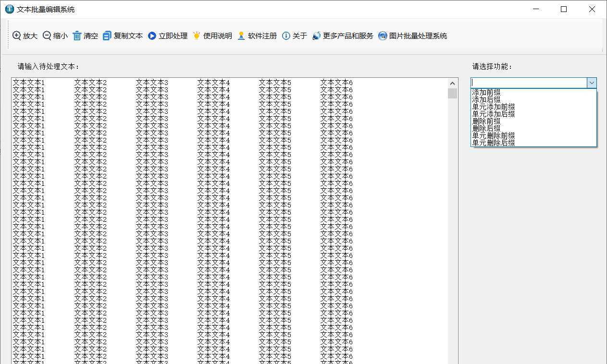
Task: Click the 请选择功能 label
Action: pyautogui.click(x=492, y=66)
